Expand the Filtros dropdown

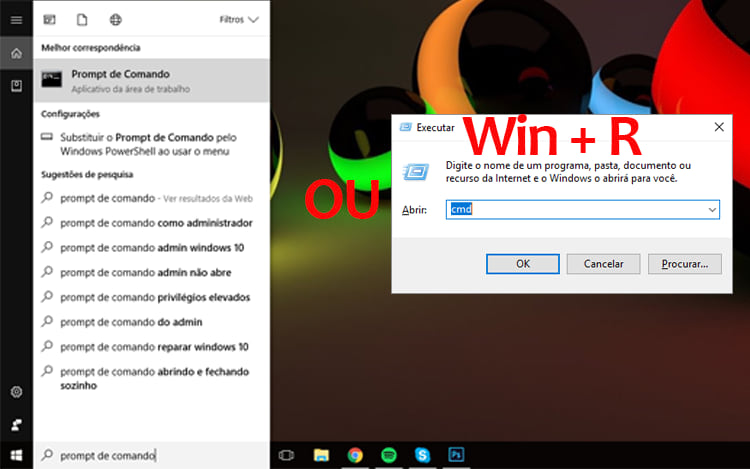239,20
